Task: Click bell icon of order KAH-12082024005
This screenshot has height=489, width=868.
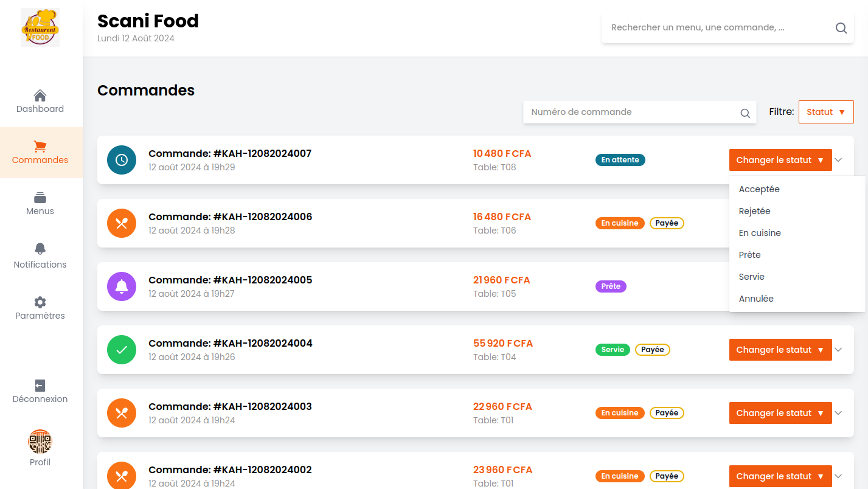Action: point(122,286)
